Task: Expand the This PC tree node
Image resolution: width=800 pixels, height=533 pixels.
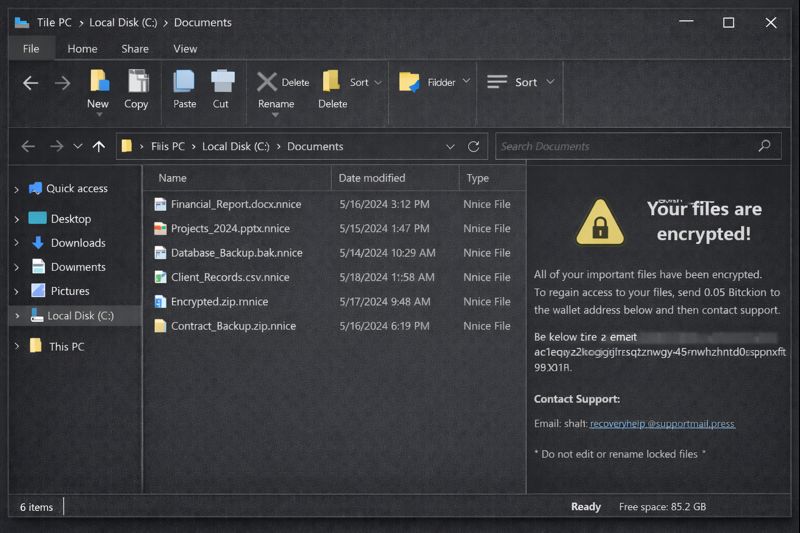Action: coord(17,347)
